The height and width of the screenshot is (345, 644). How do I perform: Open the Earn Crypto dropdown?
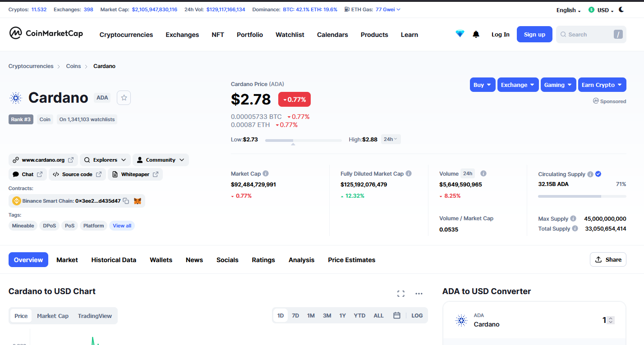click(x=602, y=85)
